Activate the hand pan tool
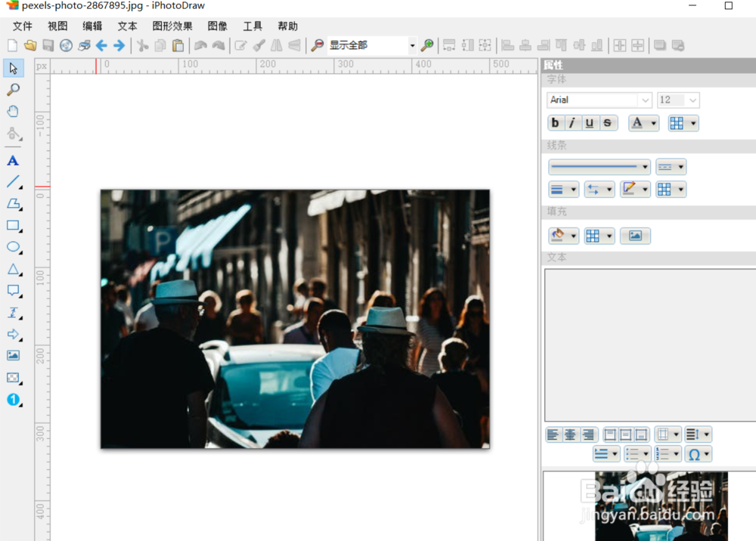Image resolution: width=756 pixels, height=541 pixels. 13,111
